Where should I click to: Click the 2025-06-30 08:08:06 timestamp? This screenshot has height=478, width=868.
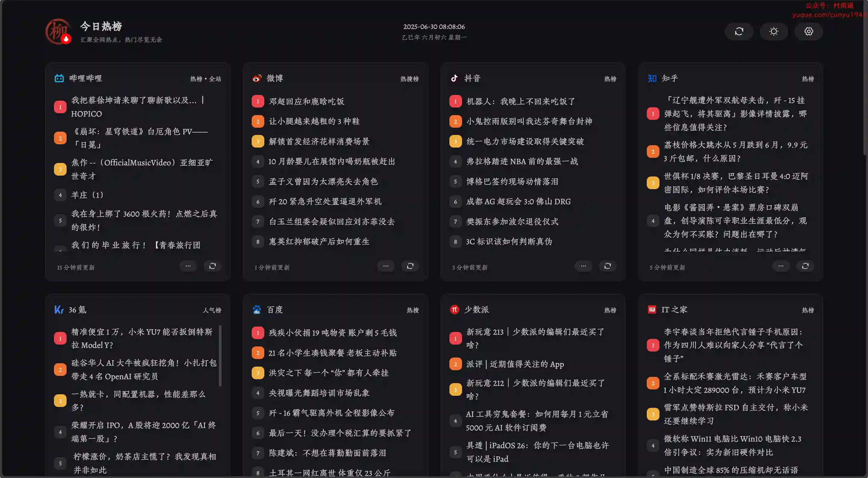[x=434, y=27]
